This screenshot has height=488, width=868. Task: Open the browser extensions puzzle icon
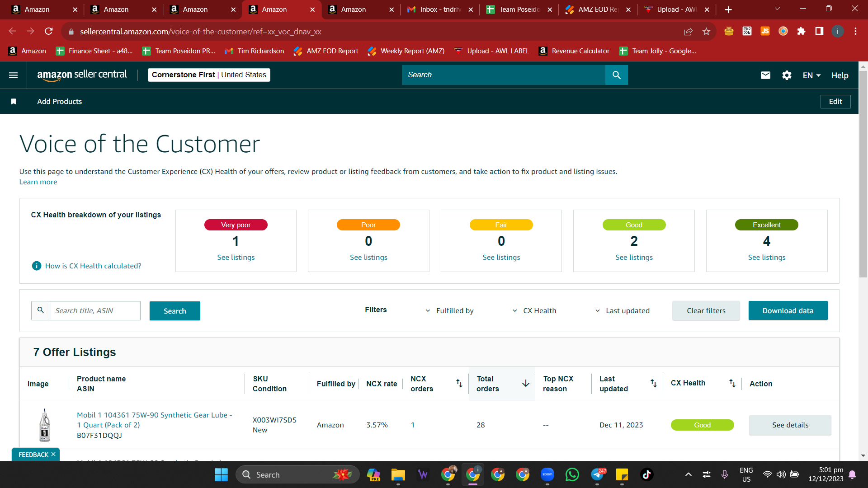[x=801, y=31]
